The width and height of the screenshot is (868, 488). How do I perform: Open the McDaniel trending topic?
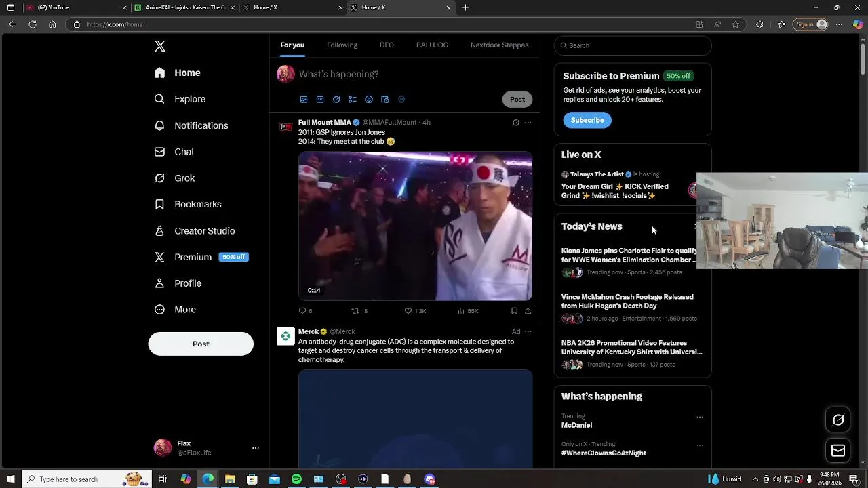(x=576, y=425)
